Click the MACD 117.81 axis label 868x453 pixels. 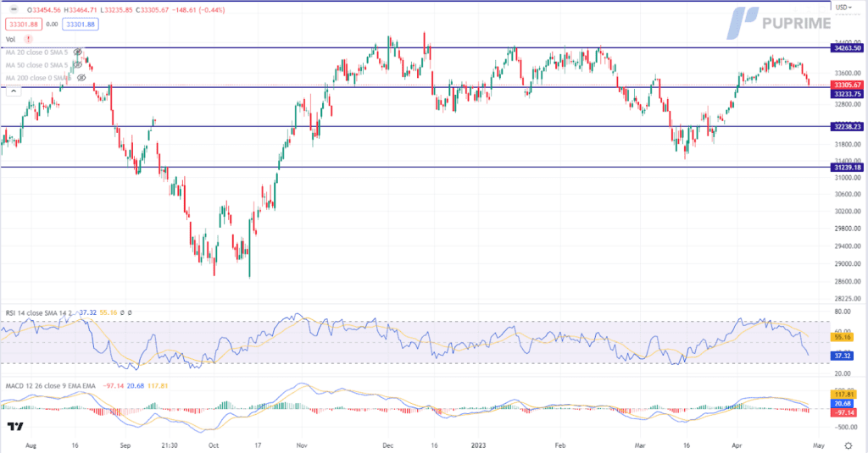843,395
